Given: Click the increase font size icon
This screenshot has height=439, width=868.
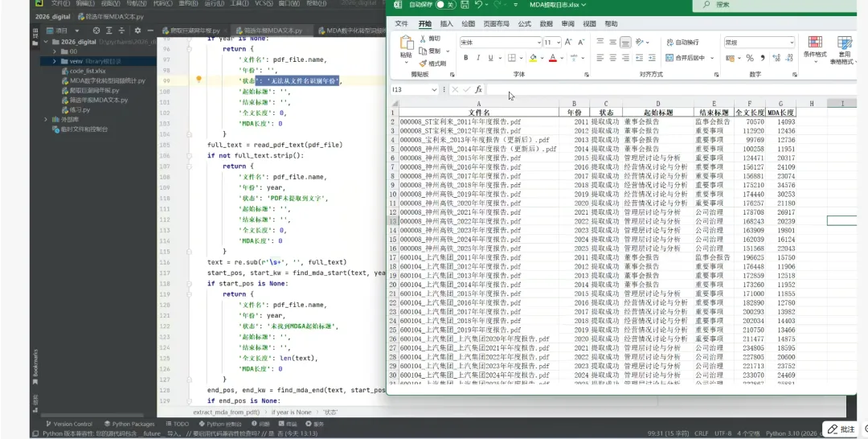Looking at the screenshot, I should 568,43.
